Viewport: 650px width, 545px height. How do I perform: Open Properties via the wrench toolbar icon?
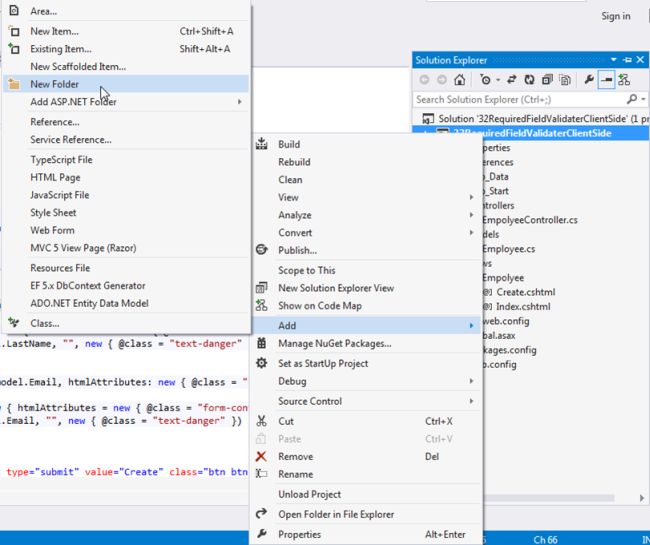click(x=589, y=80)
